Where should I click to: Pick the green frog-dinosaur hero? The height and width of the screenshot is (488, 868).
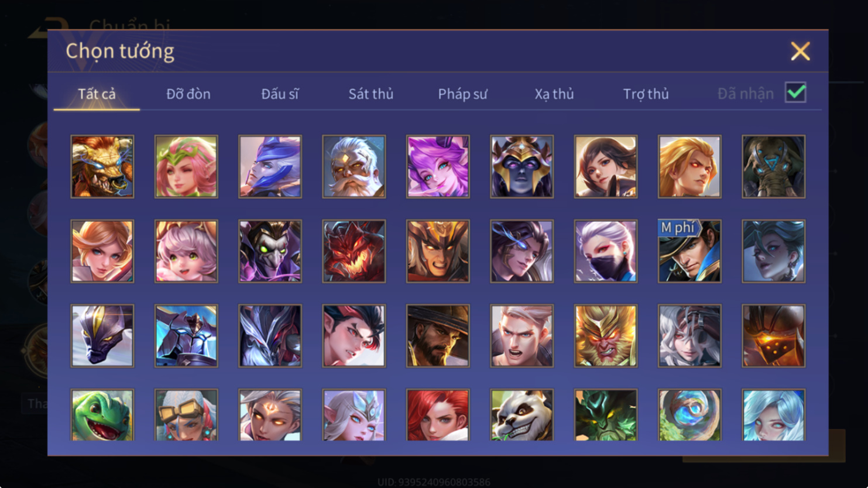tap(102, 415)
